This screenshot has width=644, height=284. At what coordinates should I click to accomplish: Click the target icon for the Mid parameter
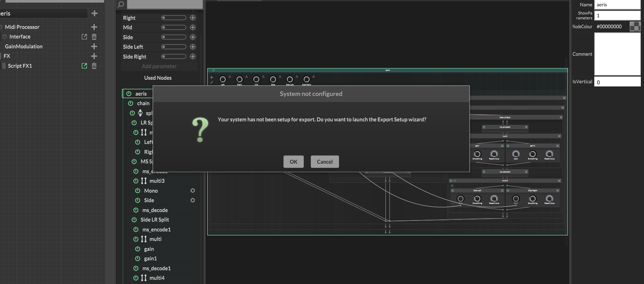tap(193, 27)
